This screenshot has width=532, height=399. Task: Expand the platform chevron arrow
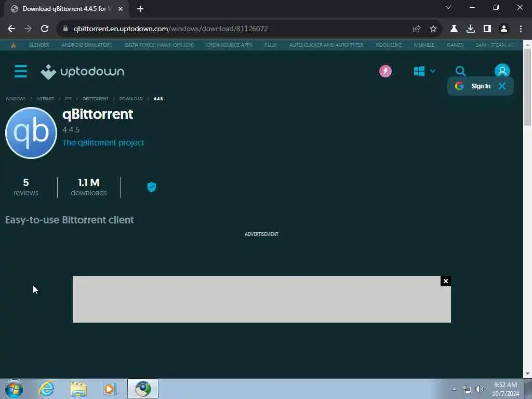[433, 71]
